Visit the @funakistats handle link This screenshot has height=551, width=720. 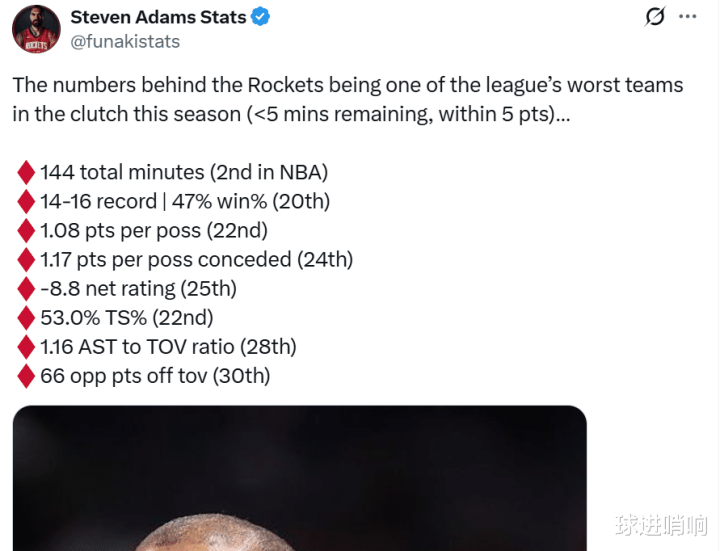pyautogui.click(x=124, y=41)
